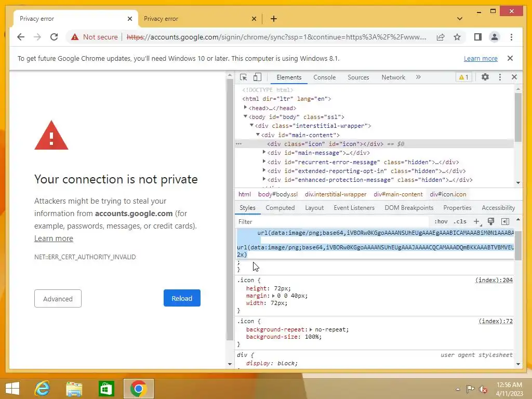Screen dimensions: 532x399
Task: Expand the enhanced-protection-message div node
Action: pos(264,179)
